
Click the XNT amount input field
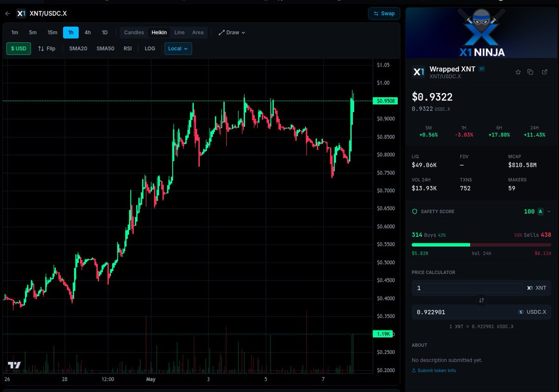469,288
